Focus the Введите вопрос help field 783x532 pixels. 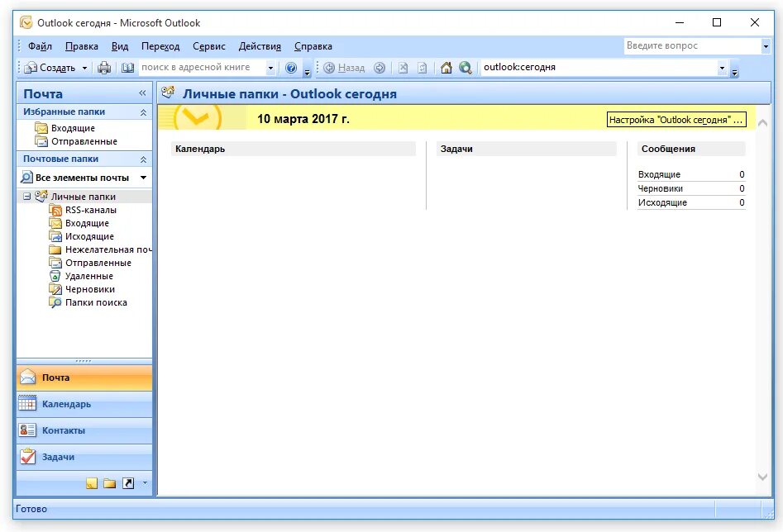tap(693, 46)
